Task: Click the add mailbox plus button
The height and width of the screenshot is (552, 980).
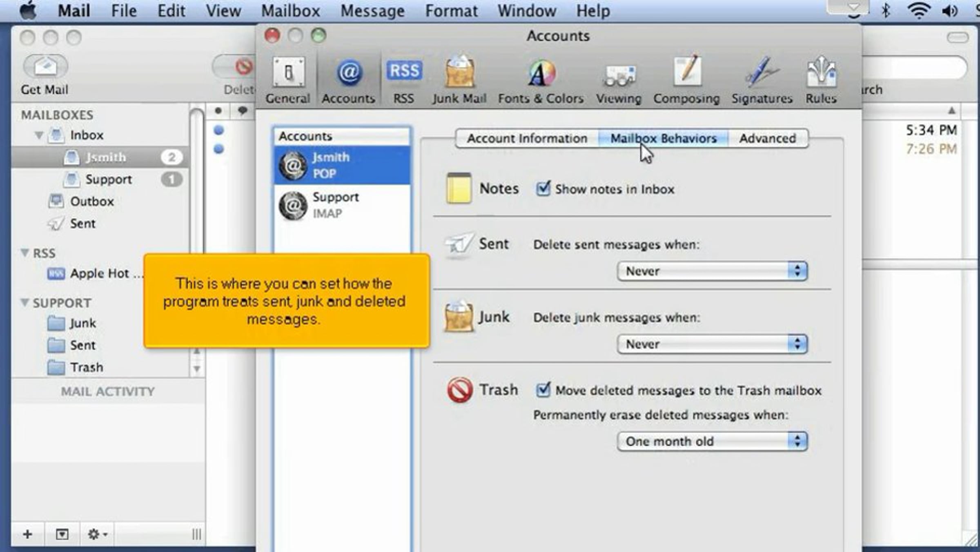Action: tap(28, 534)
